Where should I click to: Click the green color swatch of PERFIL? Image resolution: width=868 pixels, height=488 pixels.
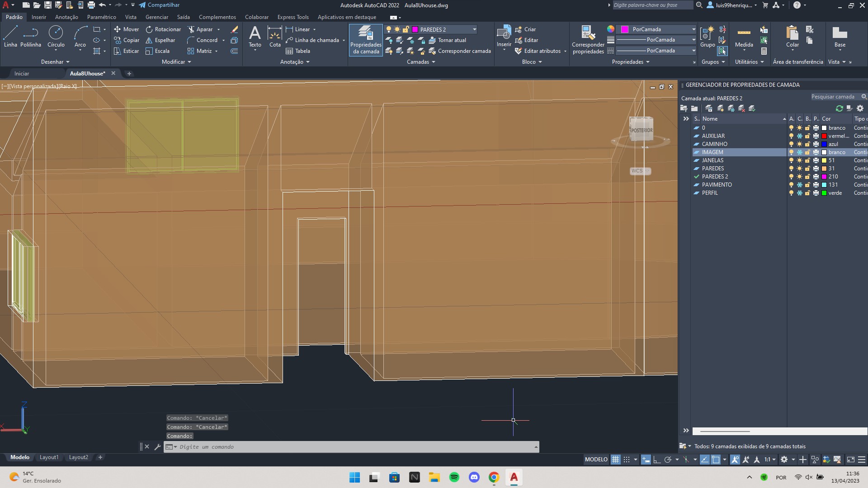(824, 193)
